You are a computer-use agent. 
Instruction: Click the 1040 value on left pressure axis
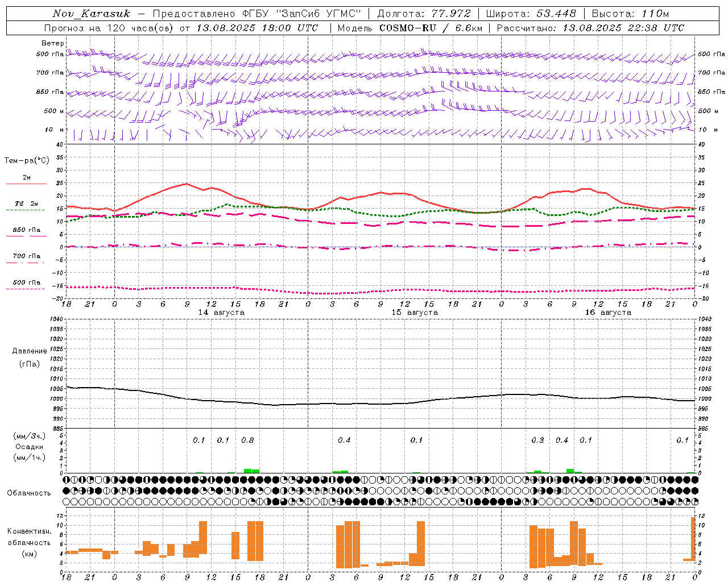point(57,319)
